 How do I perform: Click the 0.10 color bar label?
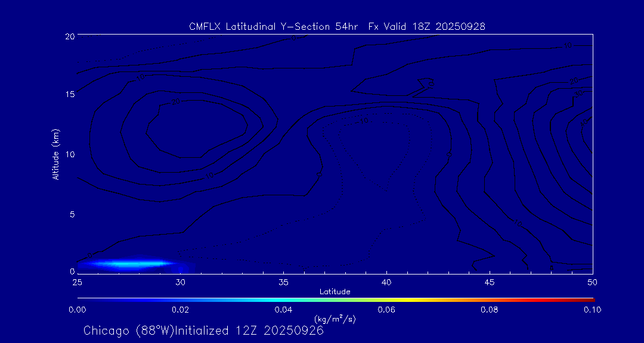pyautogui.click(x=592, y=310)
